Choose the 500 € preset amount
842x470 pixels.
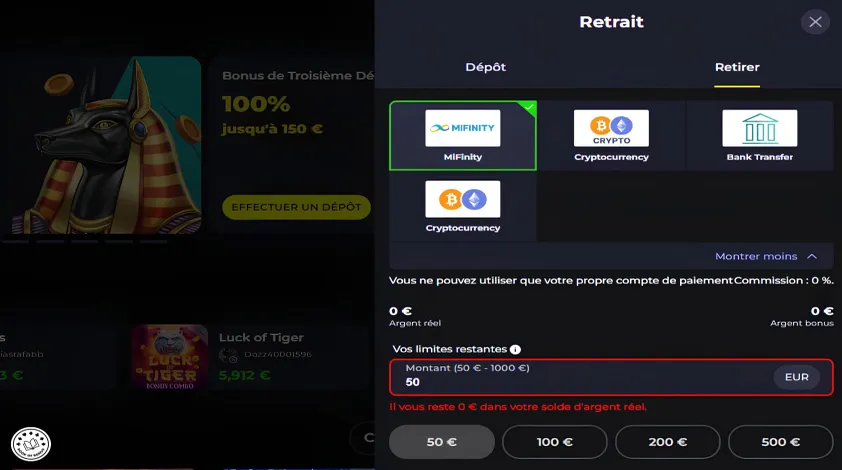[x=781, y=442]
